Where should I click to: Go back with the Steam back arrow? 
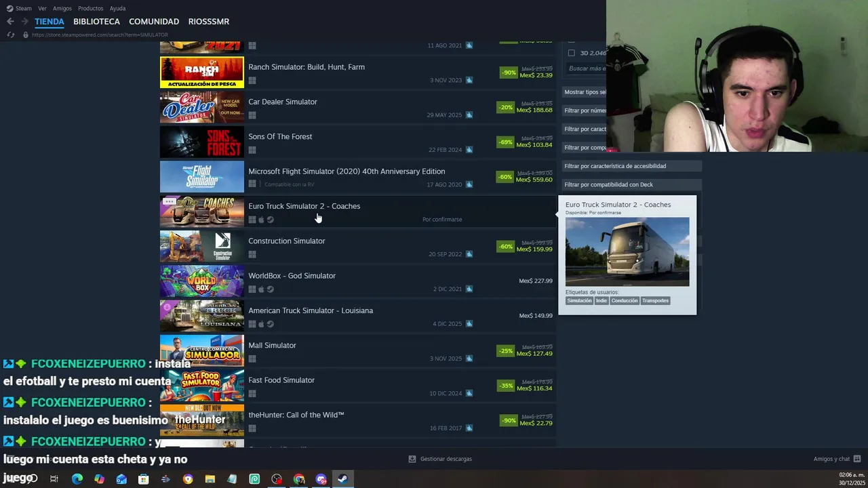[x=10, y=22]
